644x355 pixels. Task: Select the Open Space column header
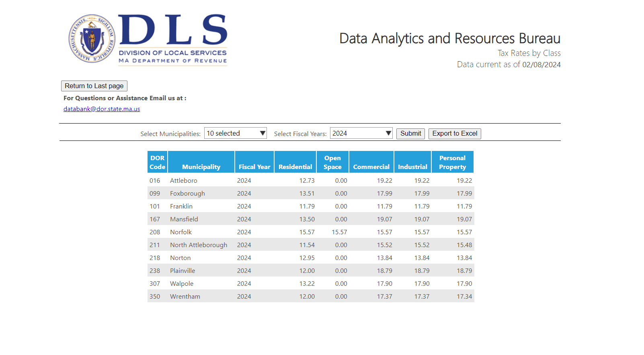click(x=332, y=162)
